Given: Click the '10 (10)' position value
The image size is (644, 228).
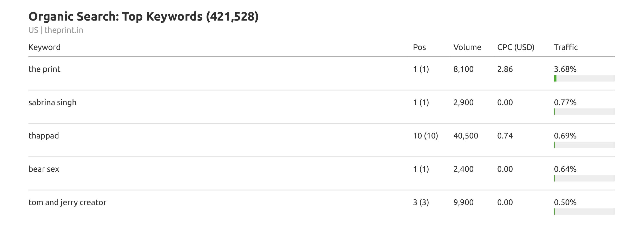Looking at the screenshot, I should pos(425,136).
